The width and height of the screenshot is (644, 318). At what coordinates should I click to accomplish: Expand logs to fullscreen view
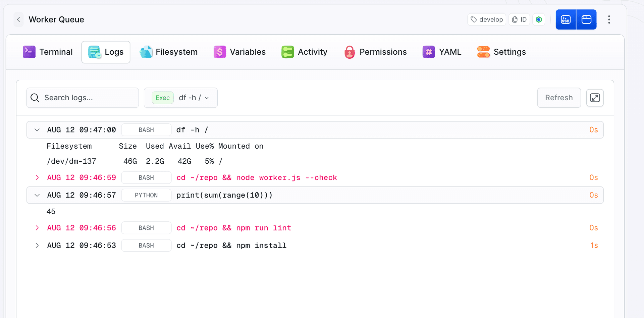(595, 98)
